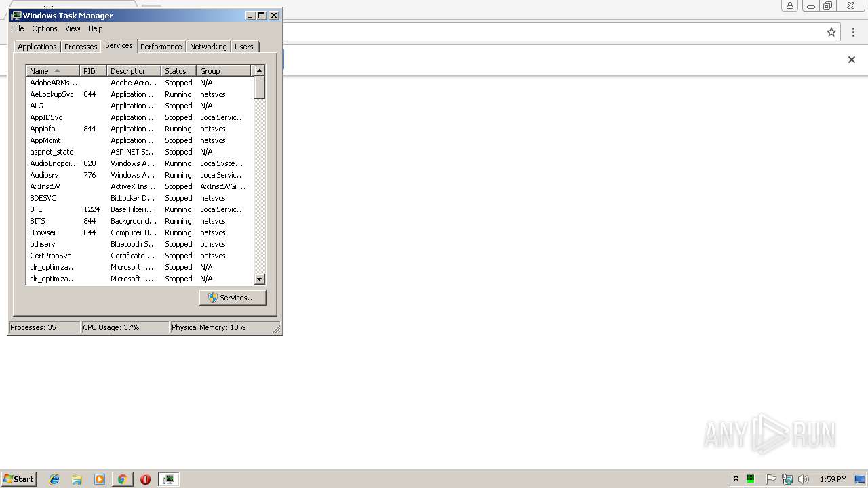Image resolution: width=868 pixels, height=488 pixels.
Task: Switch to Chrome in the taskbar
Action: point(122,479)
